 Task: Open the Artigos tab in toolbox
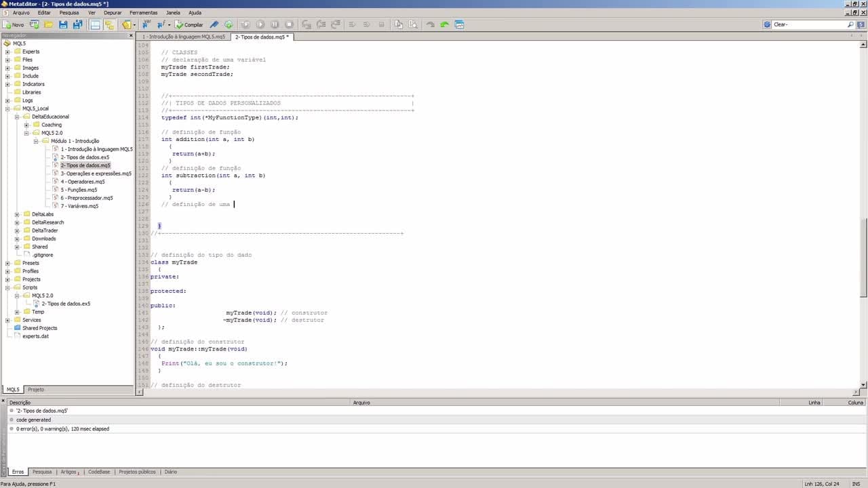69,472
